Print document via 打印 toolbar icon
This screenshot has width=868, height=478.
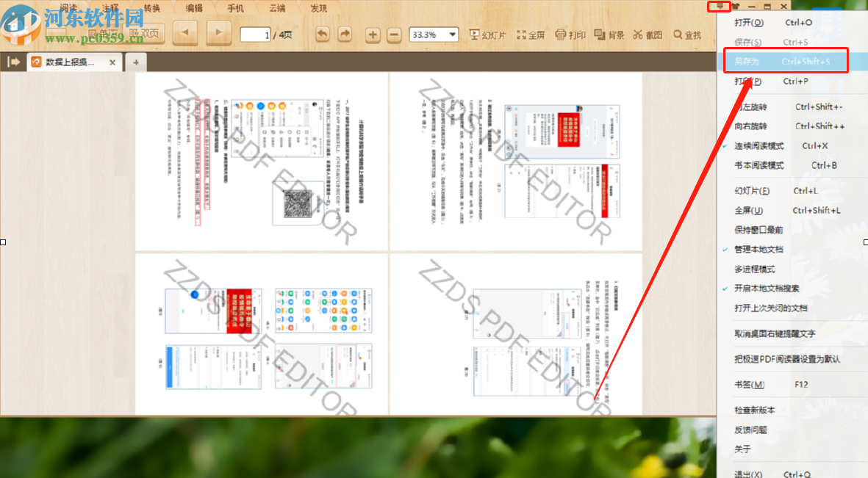[x=570, y=35]
